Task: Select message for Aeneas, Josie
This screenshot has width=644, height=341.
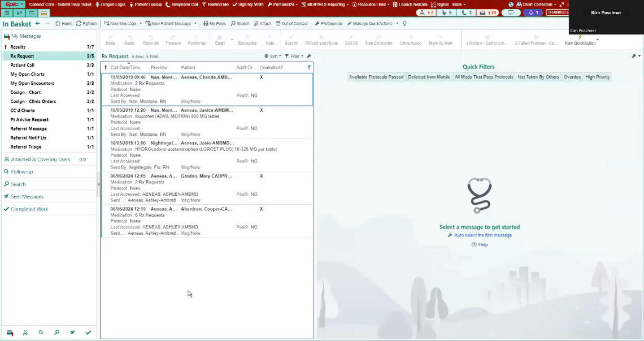Action: tap(207, 155)
